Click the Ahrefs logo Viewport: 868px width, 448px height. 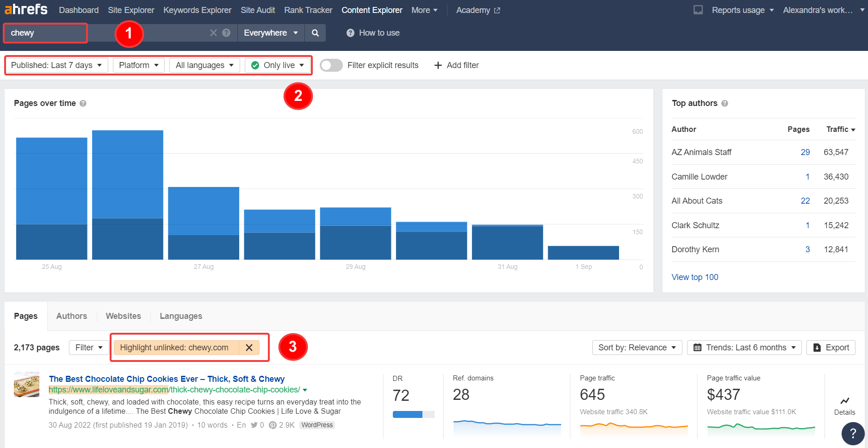coord(26,10)
